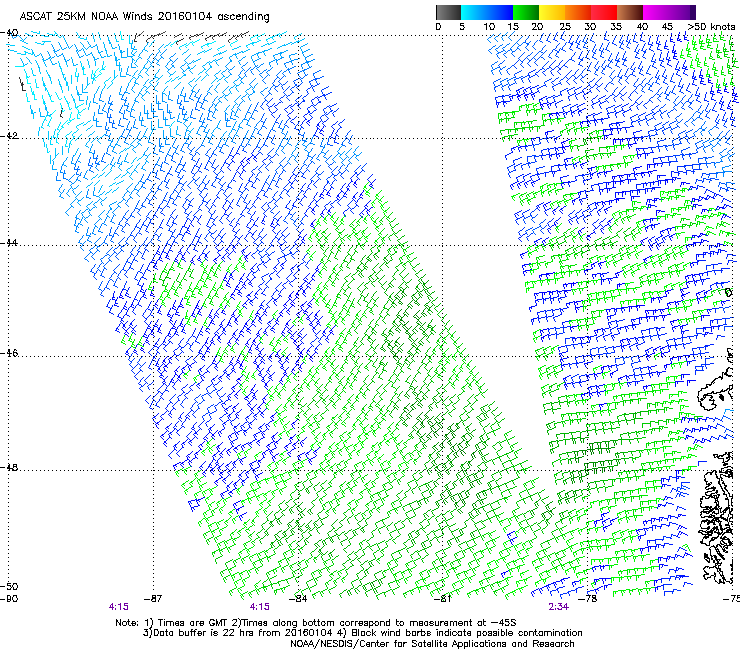Click the -44 latitude axis label
Viewport: 740px width, 650px height.
point(9,243)
